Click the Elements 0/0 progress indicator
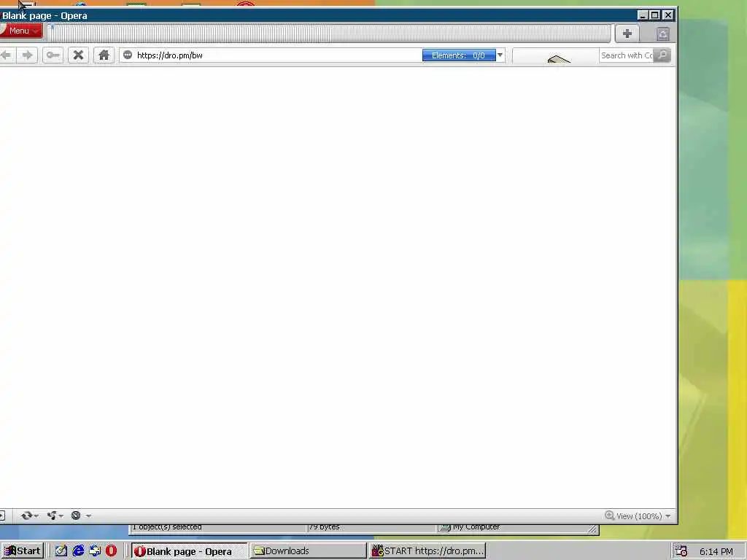The height and width of the screenshot is (560, 747). [459, 55]
